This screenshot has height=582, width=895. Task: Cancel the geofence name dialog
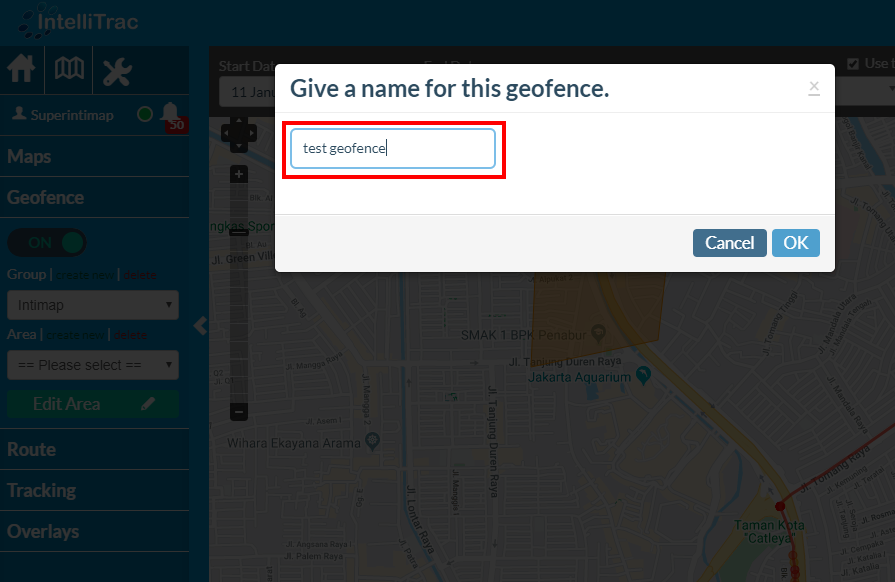pyautogui.click(x=729, y=243)
